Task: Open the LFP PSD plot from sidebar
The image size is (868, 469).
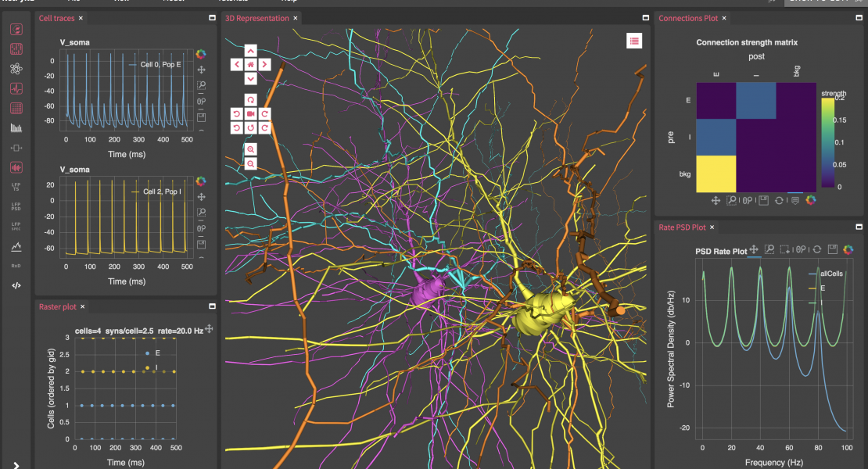Action: click(16, 207)
